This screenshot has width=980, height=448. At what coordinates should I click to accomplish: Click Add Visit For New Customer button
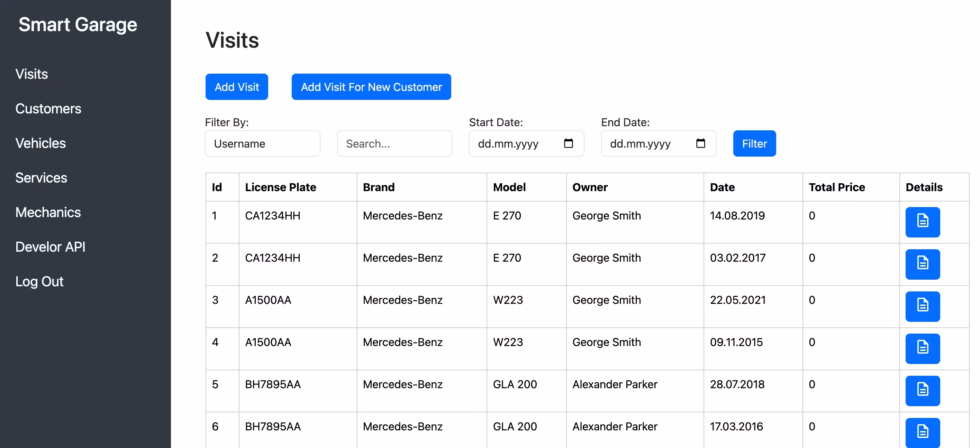click(x=371, y=87)
